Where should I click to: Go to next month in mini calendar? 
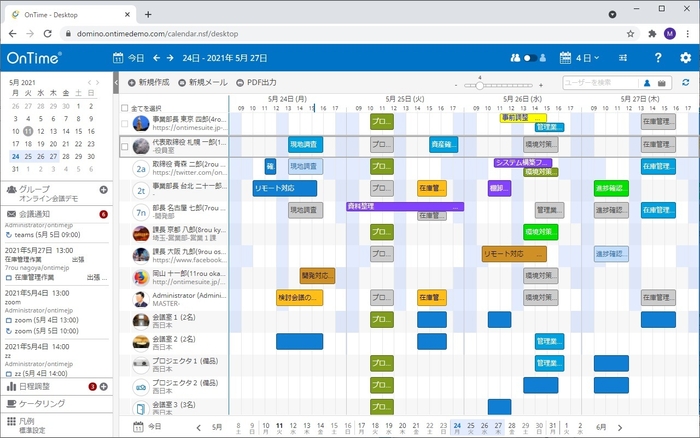tap(97, 82)
